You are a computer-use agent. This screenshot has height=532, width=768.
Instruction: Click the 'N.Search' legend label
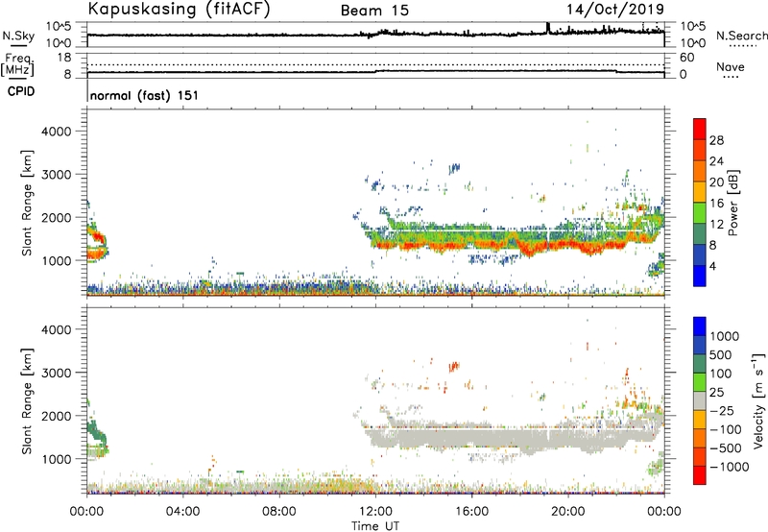[741, 36]
